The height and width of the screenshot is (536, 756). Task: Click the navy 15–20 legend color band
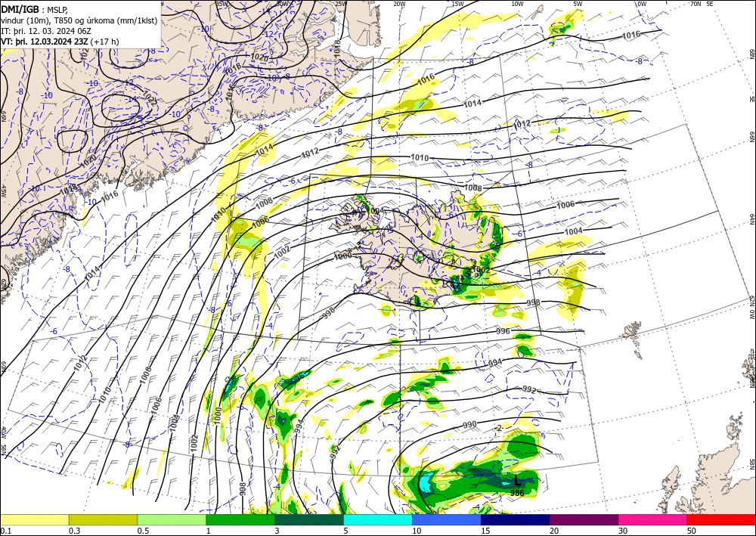point(516,519)
